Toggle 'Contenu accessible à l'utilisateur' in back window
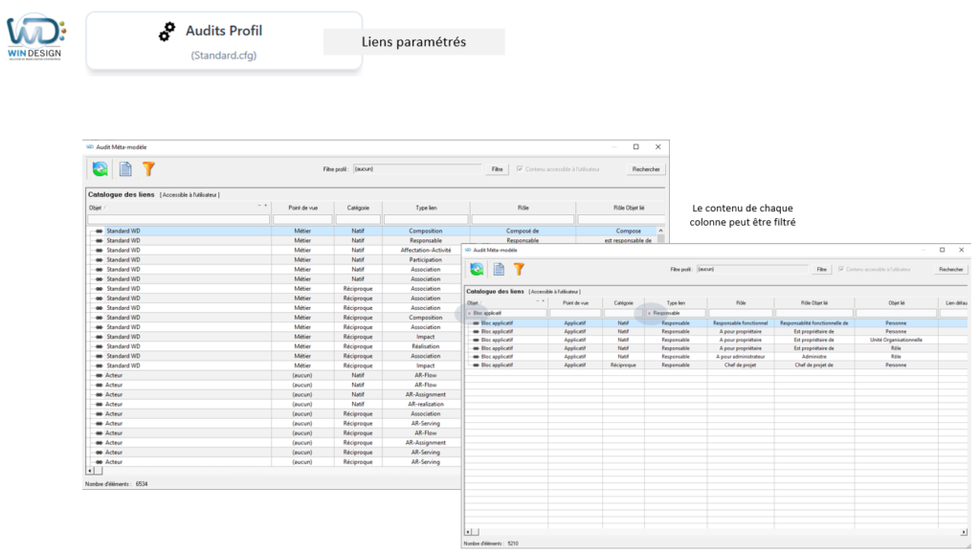Screen dimensions: 980x553 tap(520, 168)
